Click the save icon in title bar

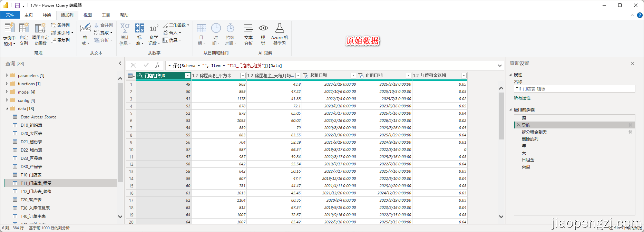coord(17,6)
